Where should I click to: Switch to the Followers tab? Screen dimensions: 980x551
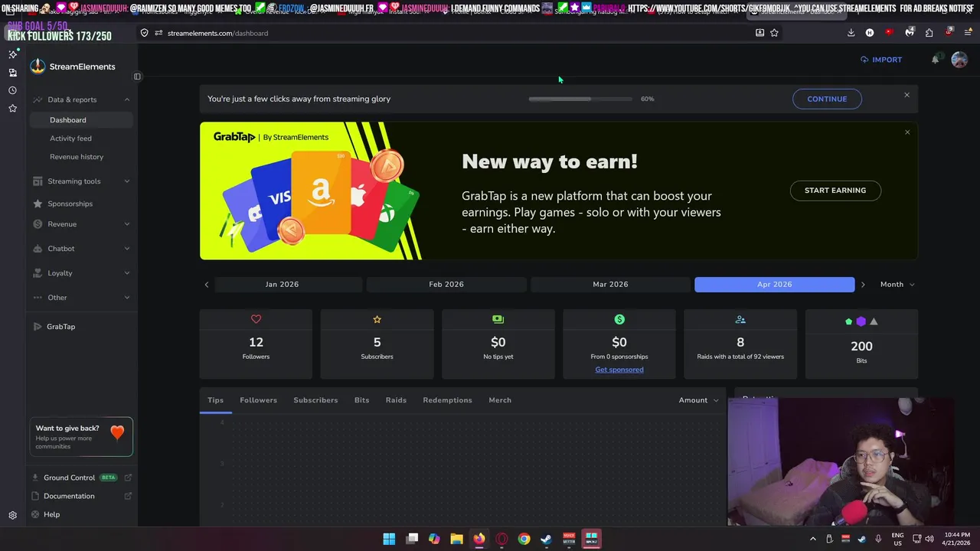click(258, 400)
